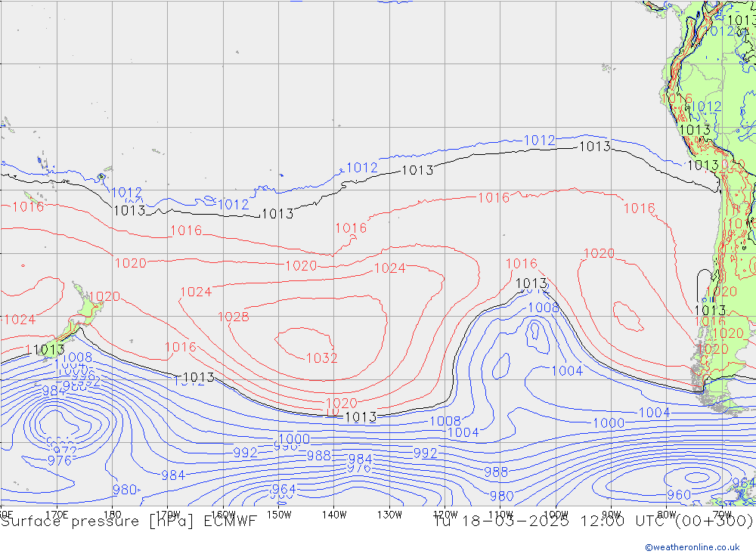Click the 'Surface pressure [hPa] ECMWF' title text
This screenshot has width=756, height=554.
coord(129,522)
